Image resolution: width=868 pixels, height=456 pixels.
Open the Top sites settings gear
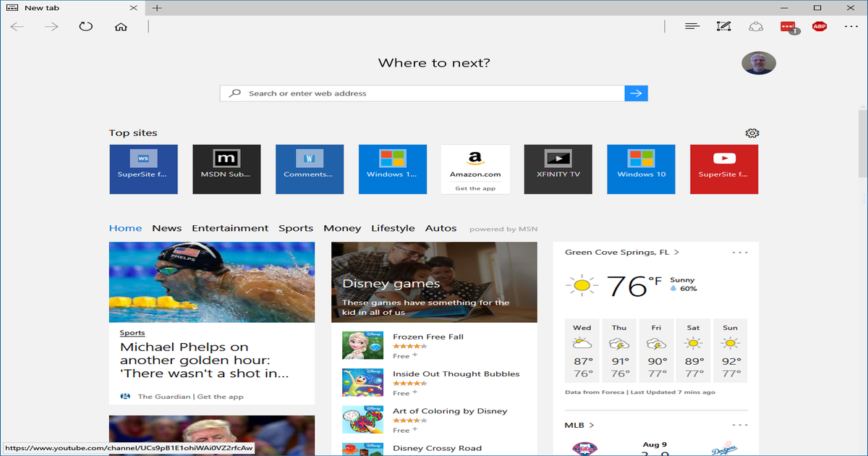click(752, 133)
